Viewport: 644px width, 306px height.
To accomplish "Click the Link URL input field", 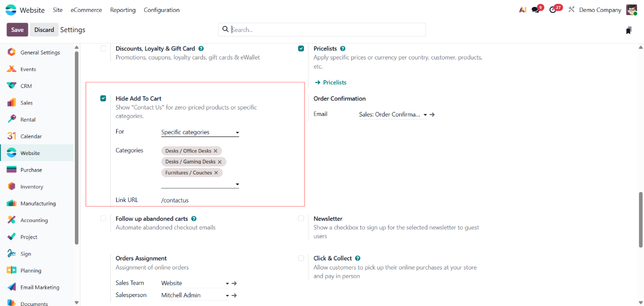I will [x=200, y=200].
